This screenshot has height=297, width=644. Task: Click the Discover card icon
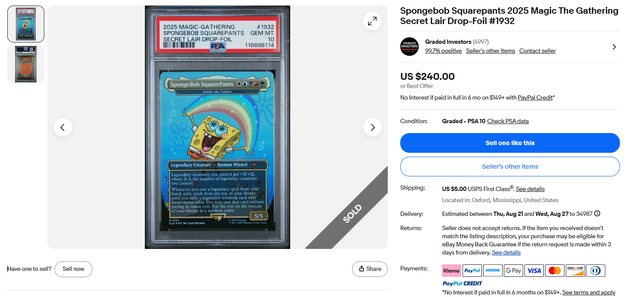[x=575, y=270]
